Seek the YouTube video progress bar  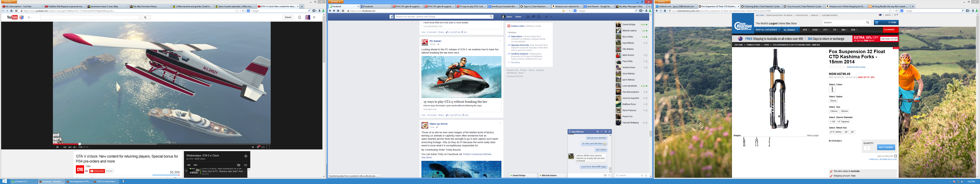[162, 144]
